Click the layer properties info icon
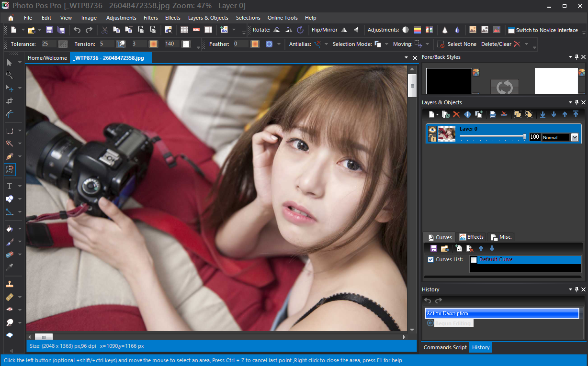This screenshot has height=366, width=588. pos(467,114)
